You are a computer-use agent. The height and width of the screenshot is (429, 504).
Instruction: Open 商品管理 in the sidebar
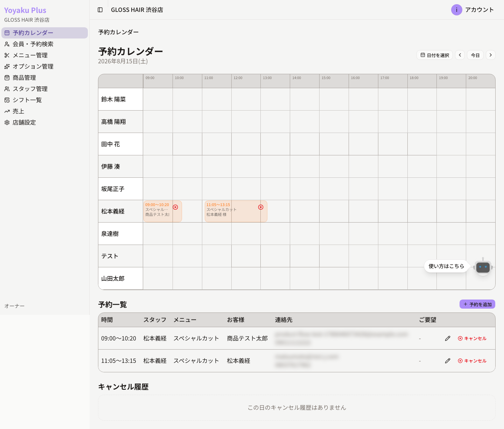tap(44, 78)
